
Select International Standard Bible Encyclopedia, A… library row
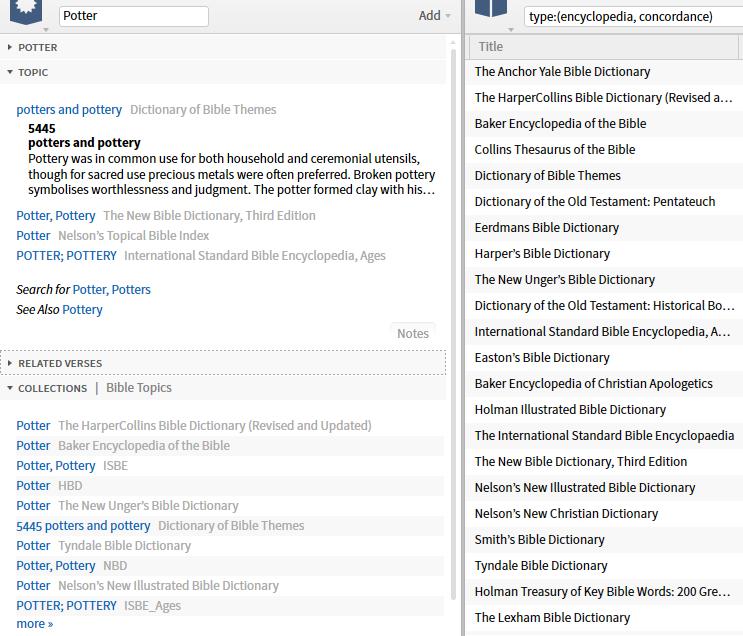point(604,332)
